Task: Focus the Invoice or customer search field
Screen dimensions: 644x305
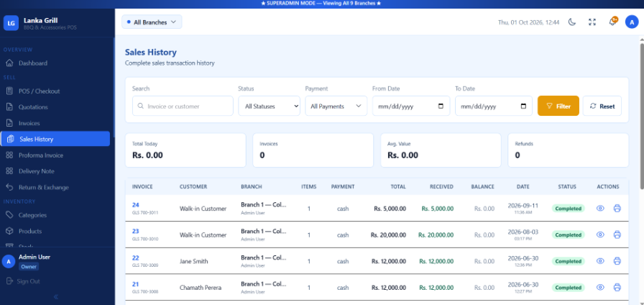Action: 183,106
